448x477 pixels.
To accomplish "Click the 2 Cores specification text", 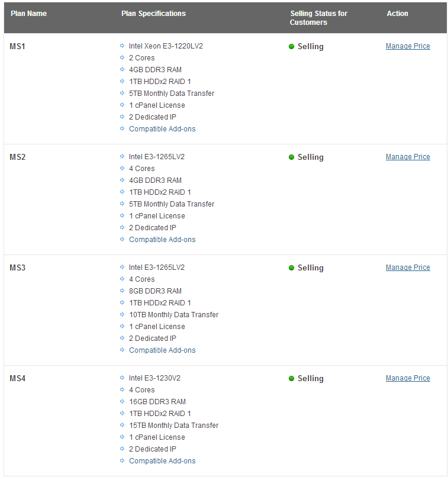I will [x=141, y=58].
